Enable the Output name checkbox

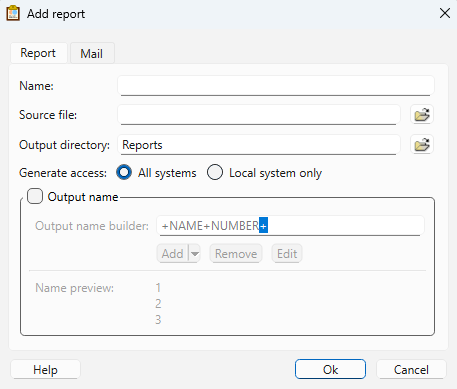35,196
